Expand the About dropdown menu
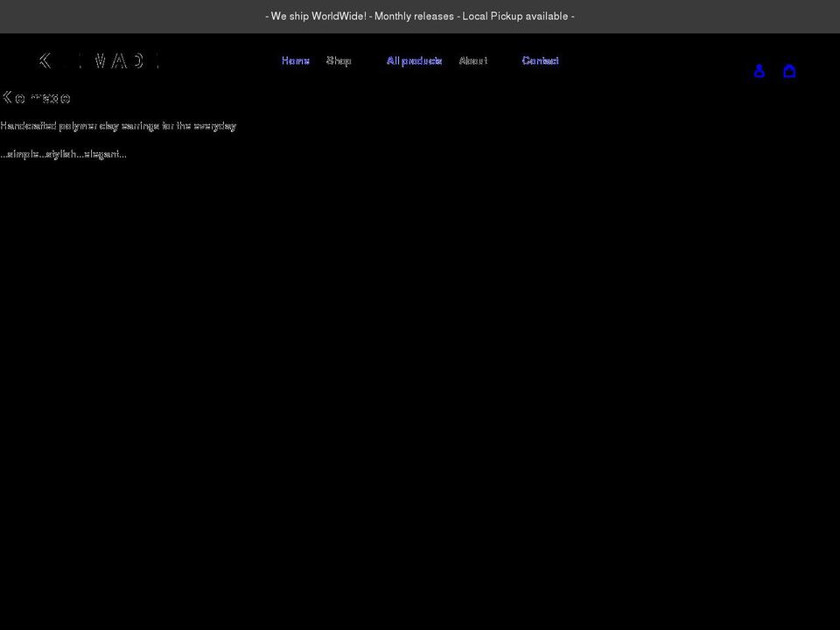This screenshot has width=840, height=630. [472, 61]
